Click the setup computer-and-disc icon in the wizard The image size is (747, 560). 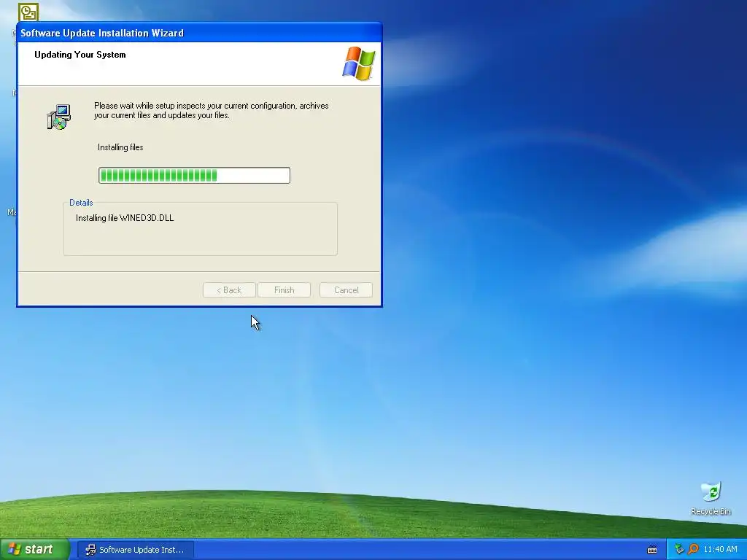[59, 117]
